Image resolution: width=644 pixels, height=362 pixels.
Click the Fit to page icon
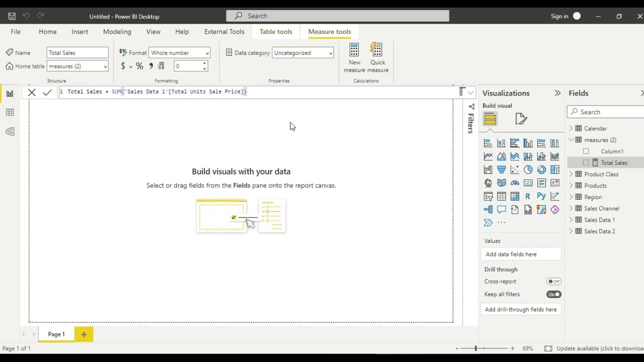(x=548, y=348)
